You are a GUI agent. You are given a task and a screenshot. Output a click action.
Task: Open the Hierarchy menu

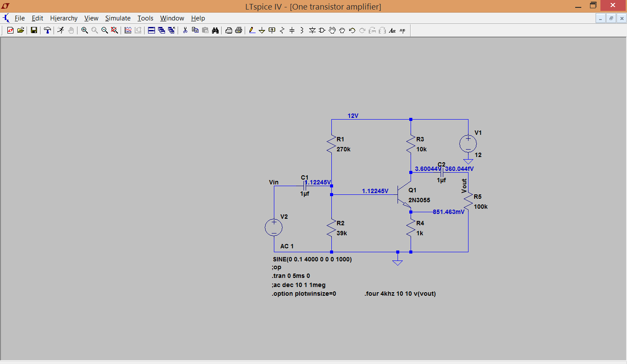coord(64,18)
